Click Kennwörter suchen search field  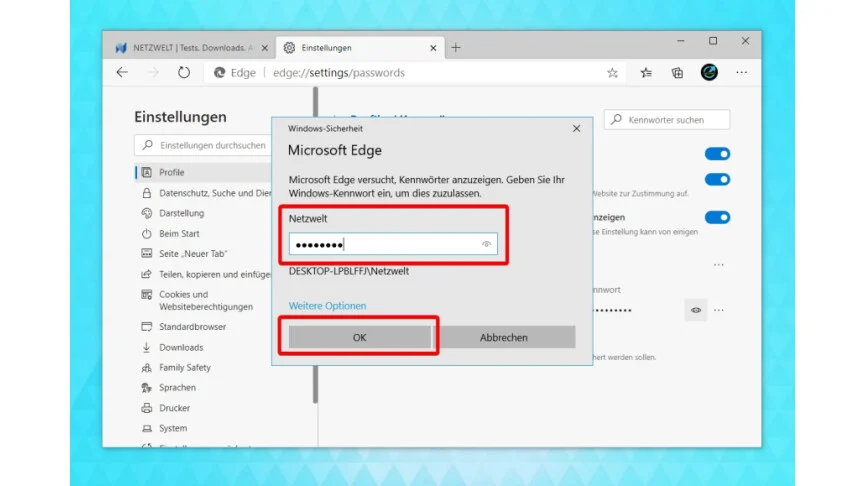667,120
